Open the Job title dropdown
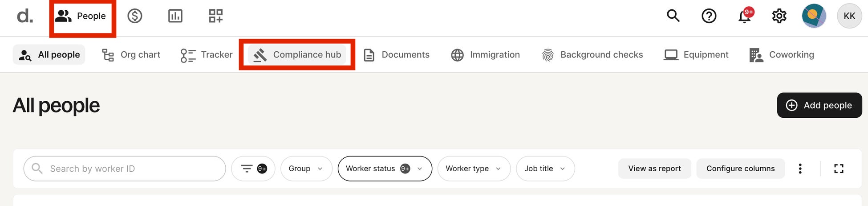Screen dimensions: 868x206 pyautogui.click(x=545, y=169)
